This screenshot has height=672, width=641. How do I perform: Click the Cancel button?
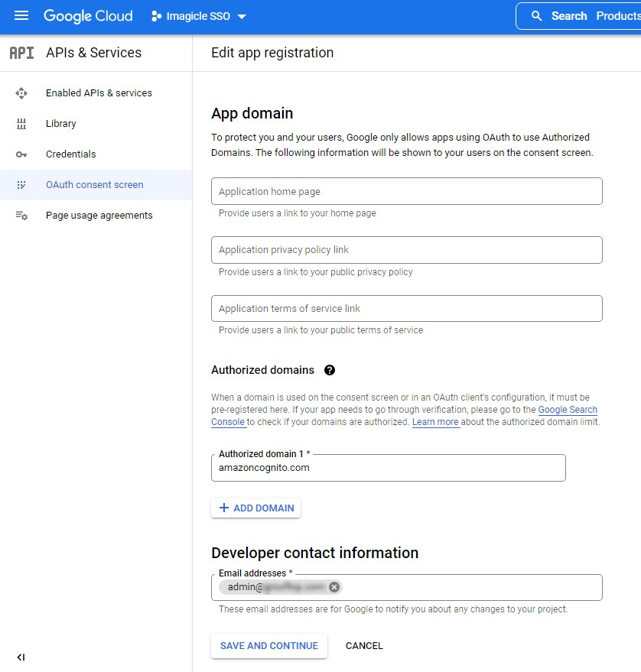pos(364,646)
